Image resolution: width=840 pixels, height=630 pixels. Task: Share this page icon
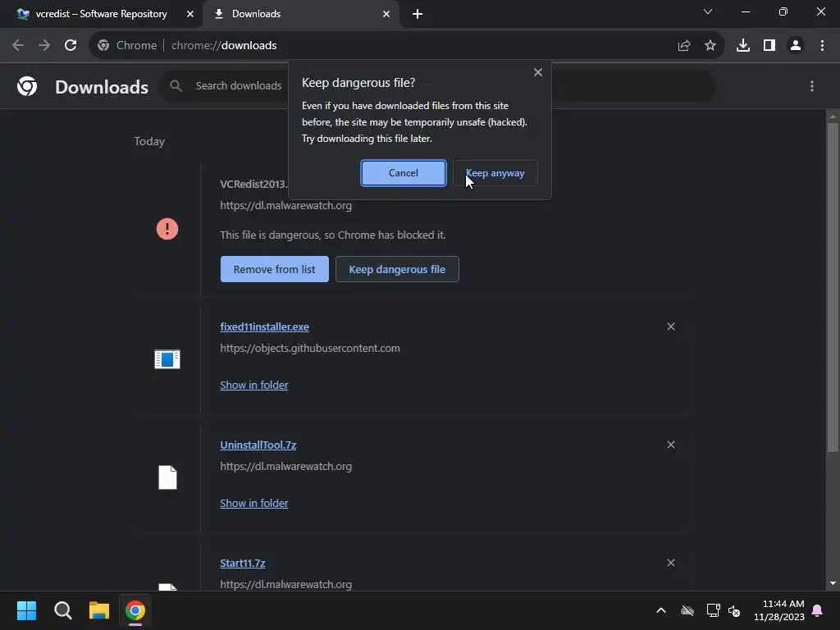[x=684, y=46]
